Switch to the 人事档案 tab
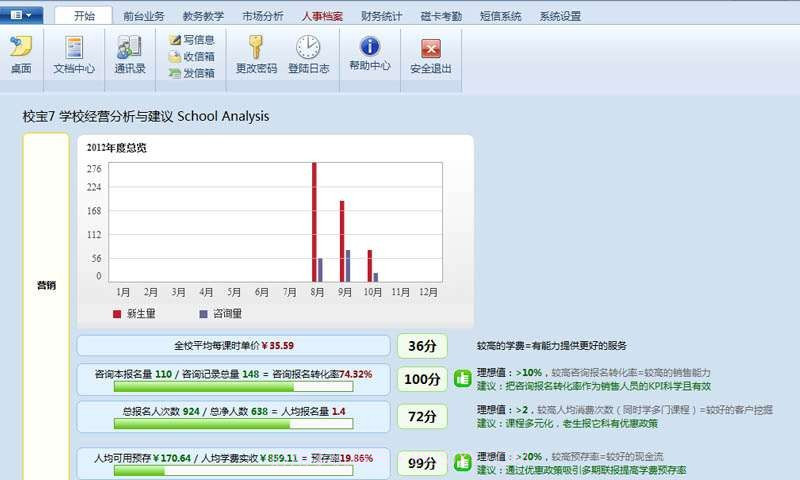This screenshot has height=480, width=800. click(x=322, y=16)
